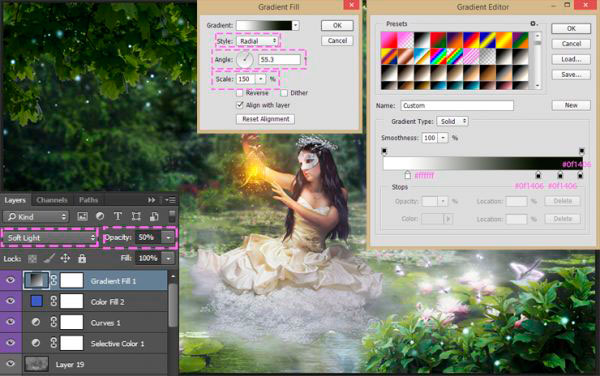Viewport: 600px width, 376px height.
Task: Enable the Dither checkbox
Action: tap(284, 93)
